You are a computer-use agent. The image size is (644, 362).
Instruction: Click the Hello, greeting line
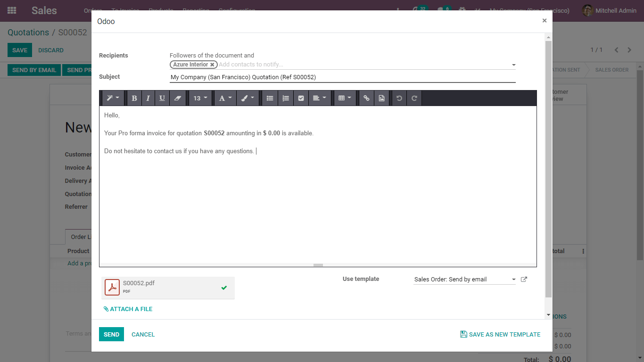(x=112, y=115)
